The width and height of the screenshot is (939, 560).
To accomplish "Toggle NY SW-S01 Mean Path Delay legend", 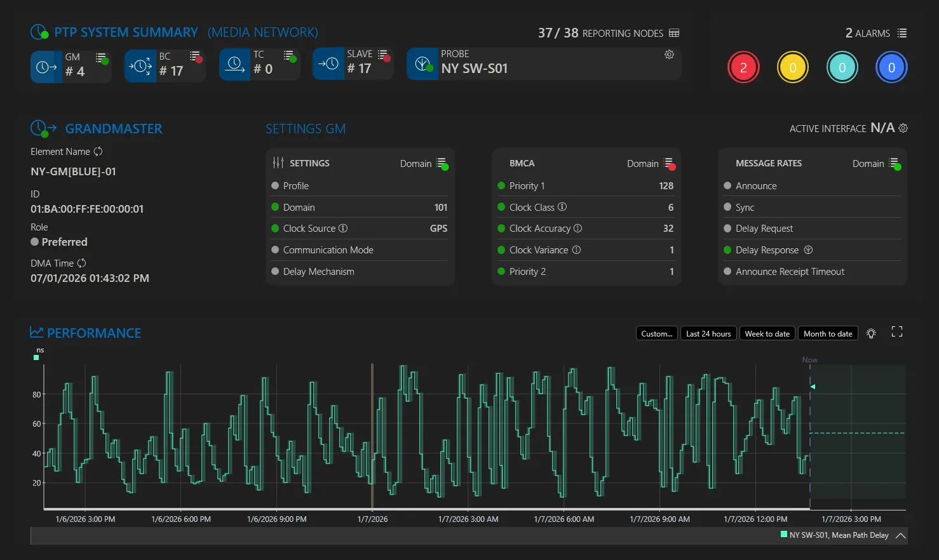I will click(x=834, y=535).
